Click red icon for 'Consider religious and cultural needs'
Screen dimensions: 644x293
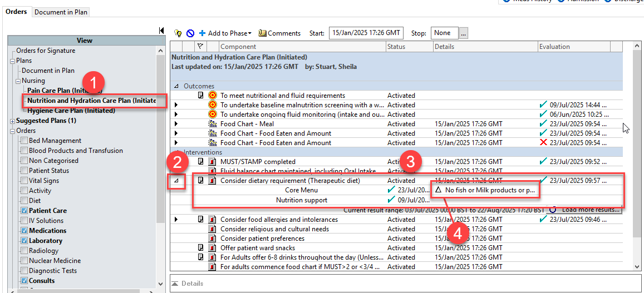tap(212, 229)
